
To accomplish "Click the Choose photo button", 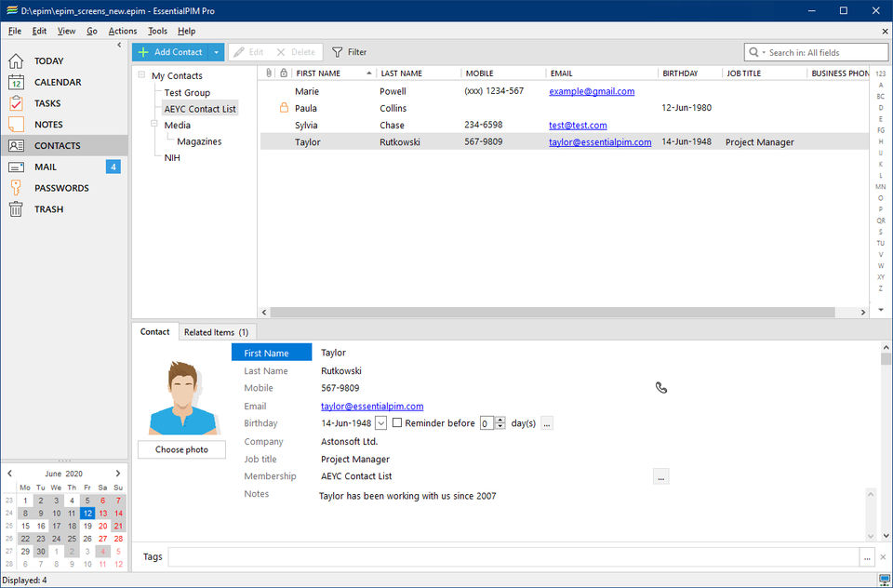I will point(181,449).
